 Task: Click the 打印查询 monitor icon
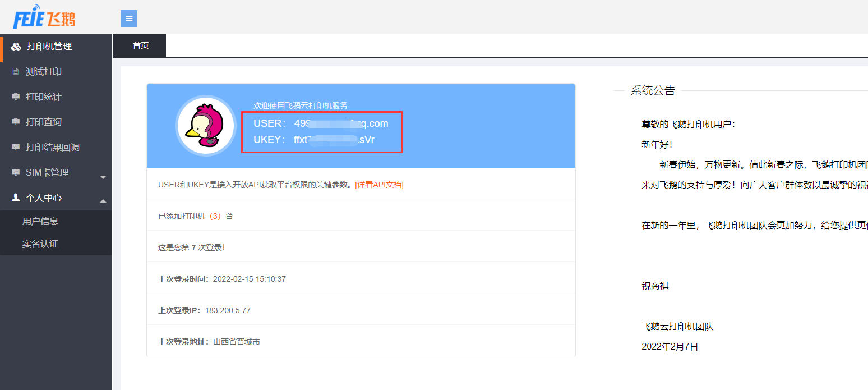16,122
